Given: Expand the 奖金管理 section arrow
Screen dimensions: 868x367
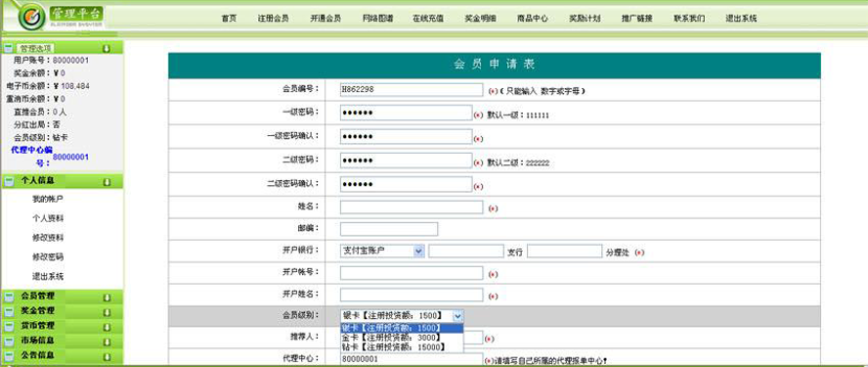Looking at the screenshot, I should tap(107, 312).
